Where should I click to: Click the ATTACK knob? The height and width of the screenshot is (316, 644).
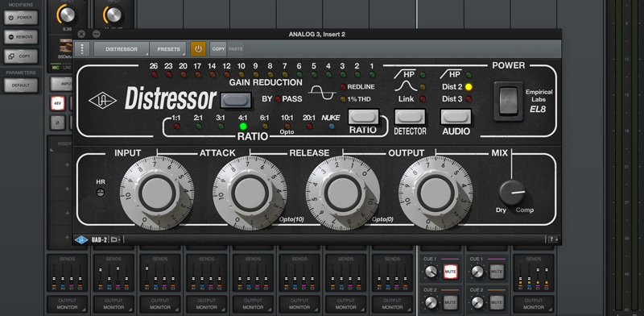coord(250,193)
